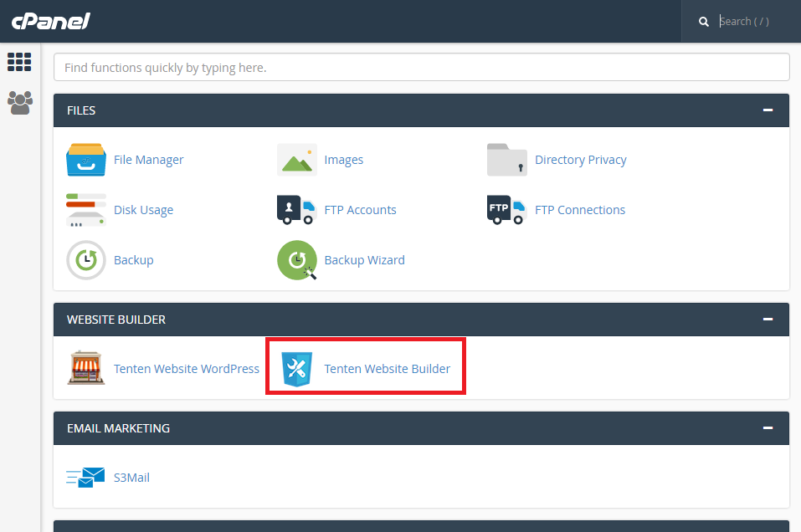Open Tenten Website WordPress link
Image resolution: width=801 pixels, height=532 pixels.
pos(187,369)
